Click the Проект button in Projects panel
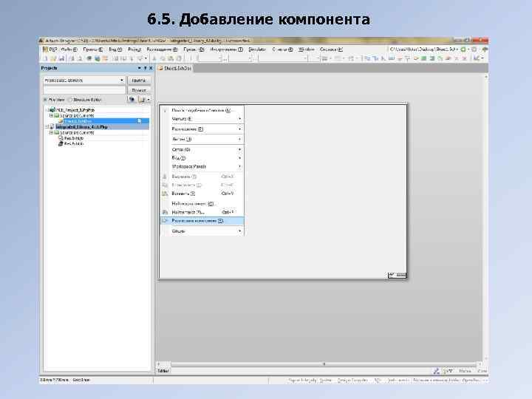 tap(139, 90)
